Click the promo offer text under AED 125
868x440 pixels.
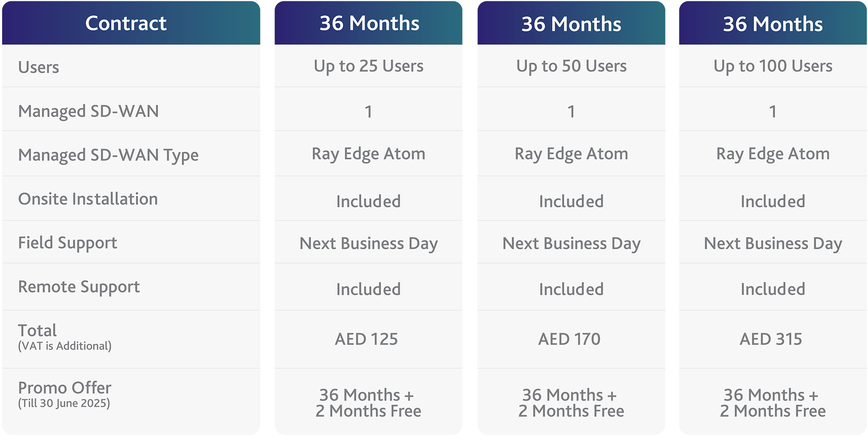coord(368,403)
